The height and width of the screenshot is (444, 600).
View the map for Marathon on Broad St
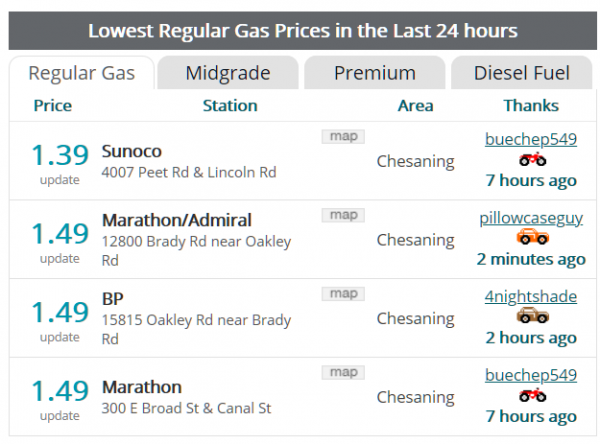(343, 372)
